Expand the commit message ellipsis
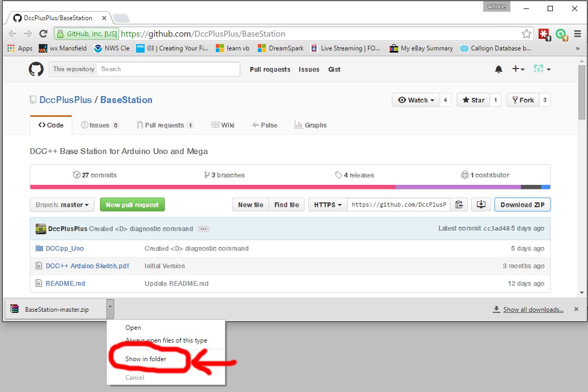The width and height of the screenshot is (588, 392). pos(204,228)
